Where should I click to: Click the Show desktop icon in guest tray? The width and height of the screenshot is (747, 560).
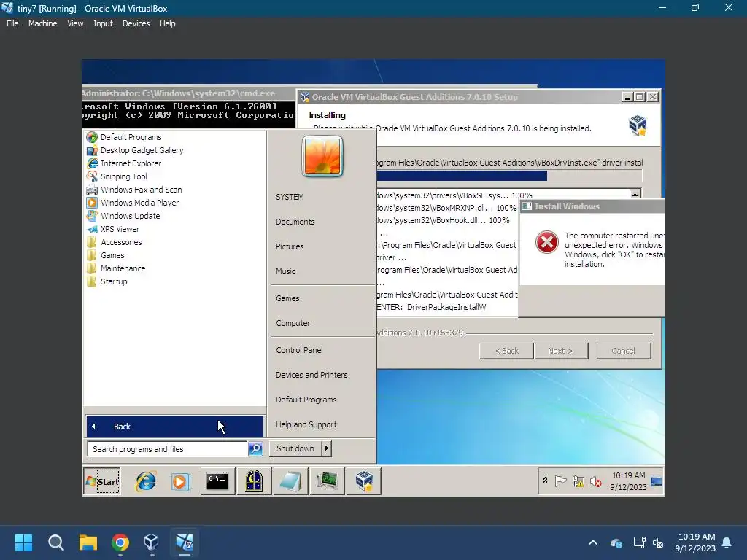coord(657,481)
